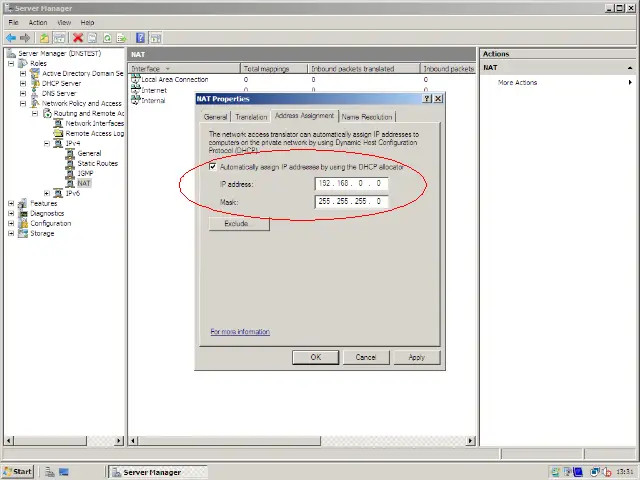Click the Active Directory Domain Services role icon
Image resolution: width=640 pixels, height=480 pixels.
click(x=36, y=73)
